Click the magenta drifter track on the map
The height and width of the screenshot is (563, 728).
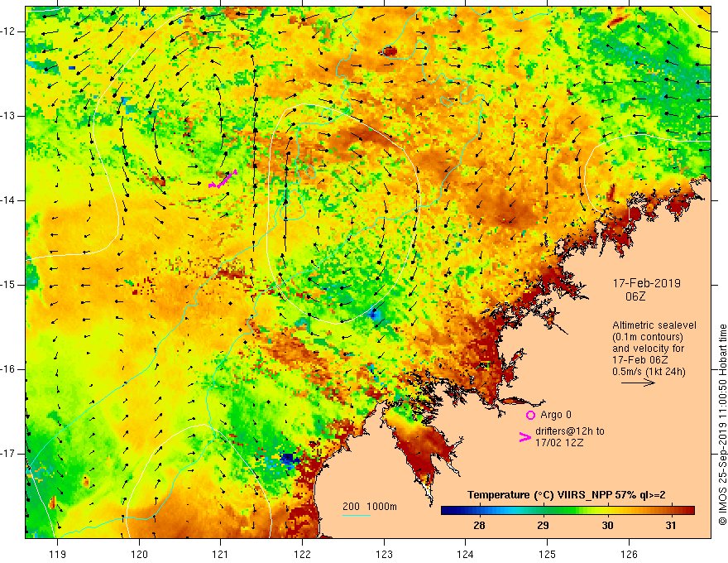(223, 180)
